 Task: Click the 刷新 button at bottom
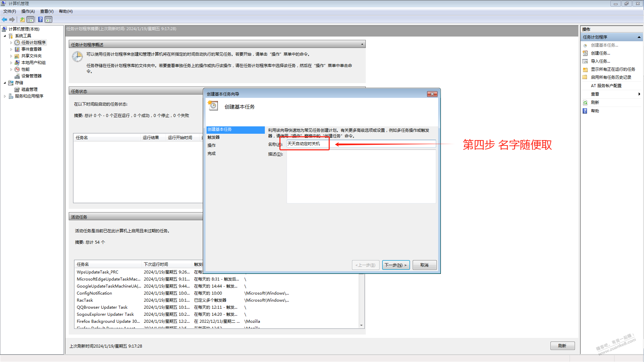(562, 346)
